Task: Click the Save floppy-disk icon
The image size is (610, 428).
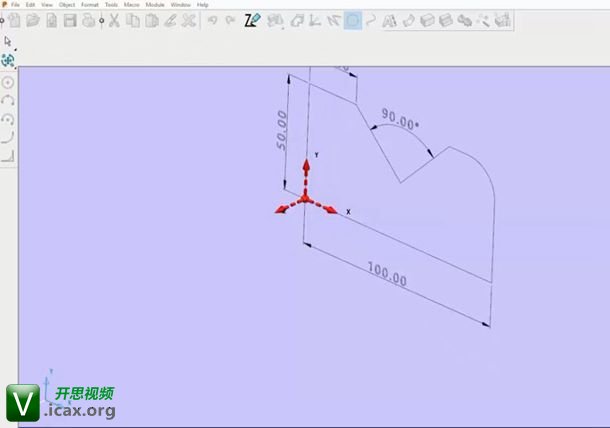Action: click(70, 20)
